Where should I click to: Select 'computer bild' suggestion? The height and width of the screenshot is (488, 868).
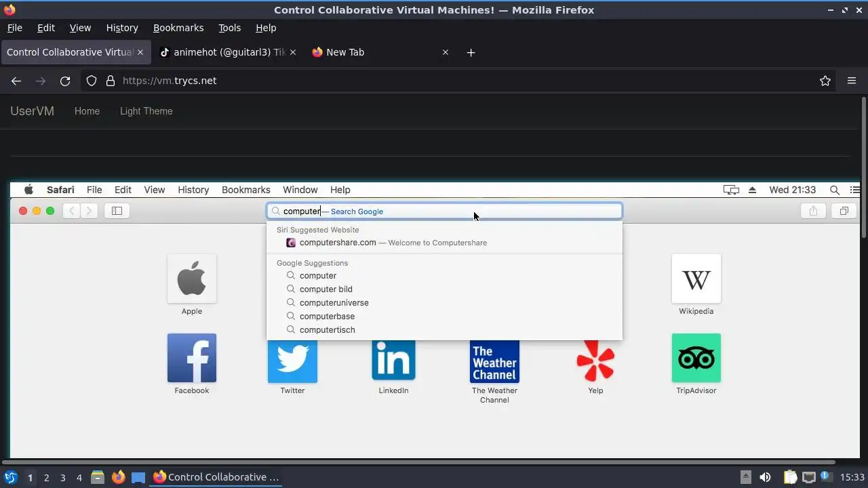point(444,289)
